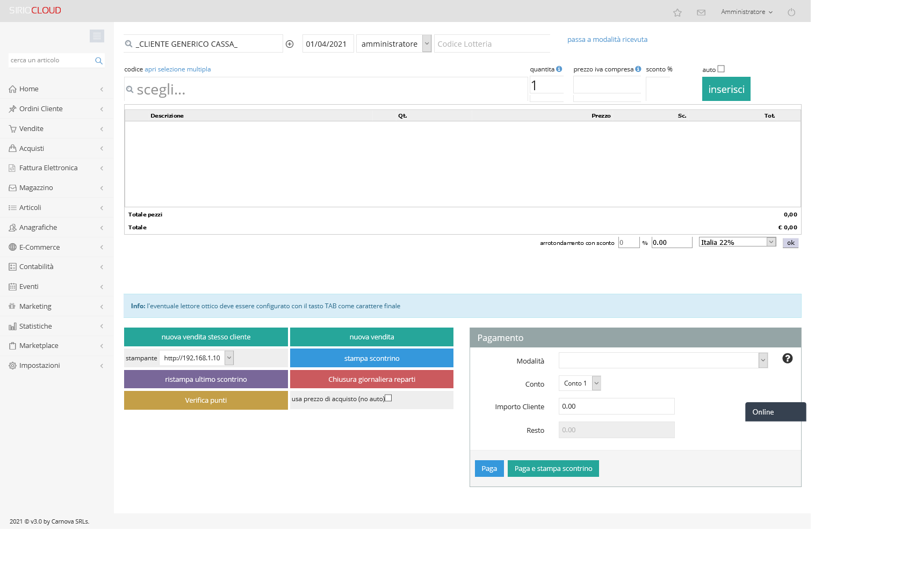Click Paga e stampa scontrino button
Screen dimensions: 901x588
tap(553, 468)
